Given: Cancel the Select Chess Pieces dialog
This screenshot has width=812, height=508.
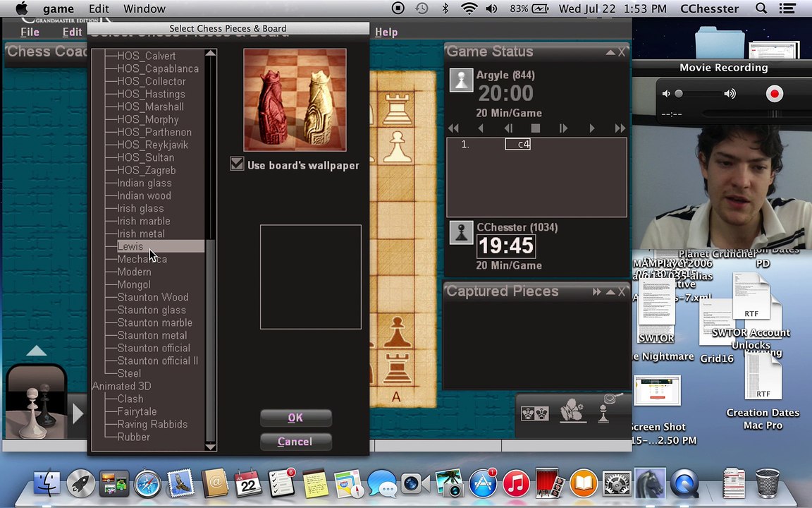Looking at the screenshot, I should click(x=296, y=442).
